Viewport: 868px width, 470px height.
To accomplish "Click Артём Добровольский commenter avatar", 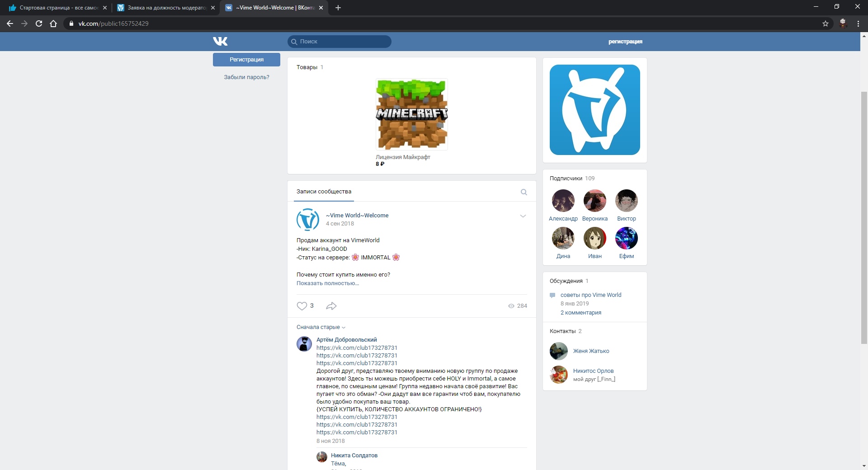I will click(x=304, y=344).
